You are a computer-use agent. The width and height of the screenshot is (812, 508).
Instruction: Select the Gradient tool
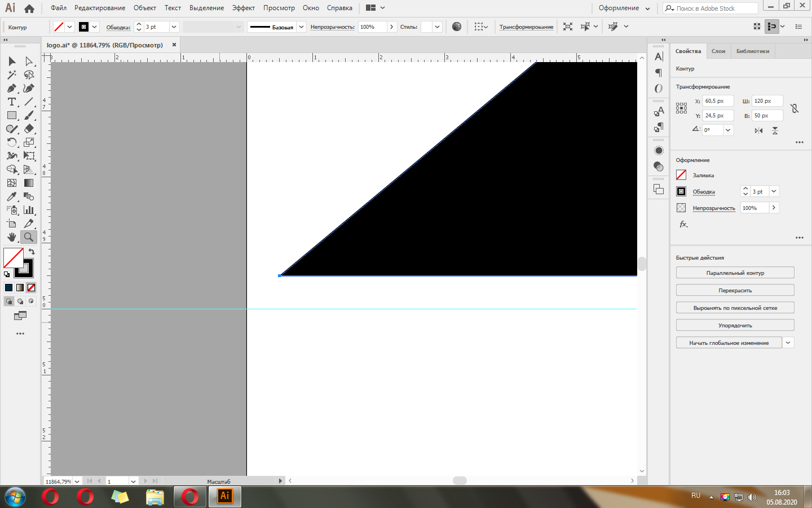click(29, 183)
